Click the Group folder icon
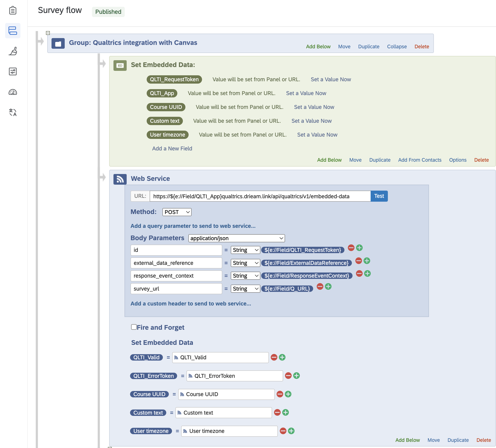The image size is (496, 448). coord(58,43)
